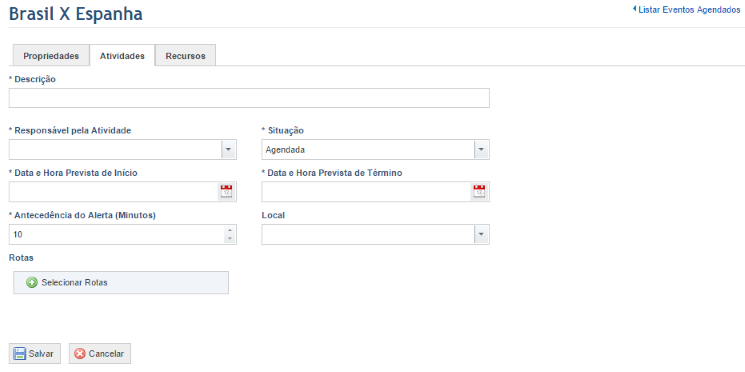Click the green plus Selecionar Rotas icon
745x372 pixels.
tap(32, 283)
